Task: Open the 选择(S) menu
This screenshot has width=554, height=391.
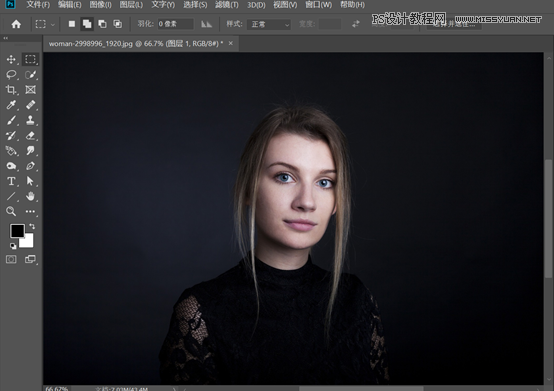Action: pos(195,5)
